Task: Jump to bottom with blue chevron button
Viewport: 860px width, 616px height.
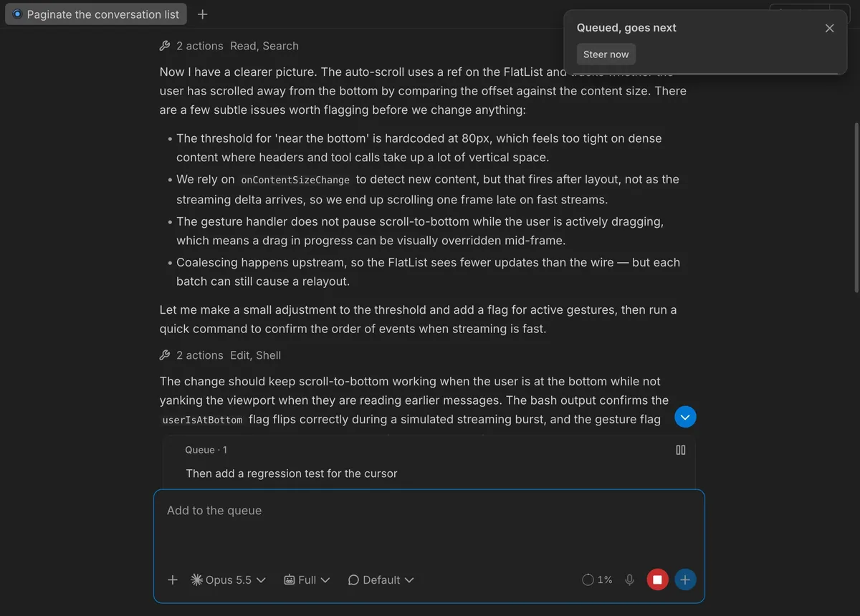Action: point(685,417)
